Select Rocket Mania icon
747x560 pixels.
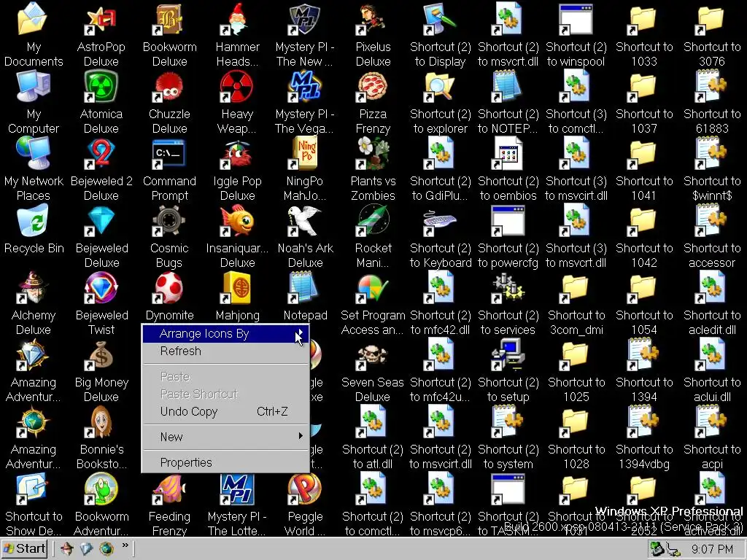[373, 220]
